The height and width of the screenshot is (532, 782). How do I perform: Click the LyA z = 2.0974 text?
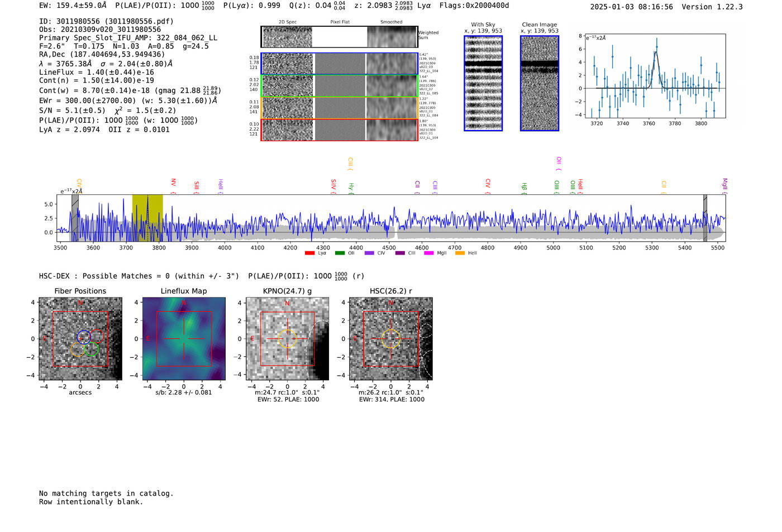[69, 130]
